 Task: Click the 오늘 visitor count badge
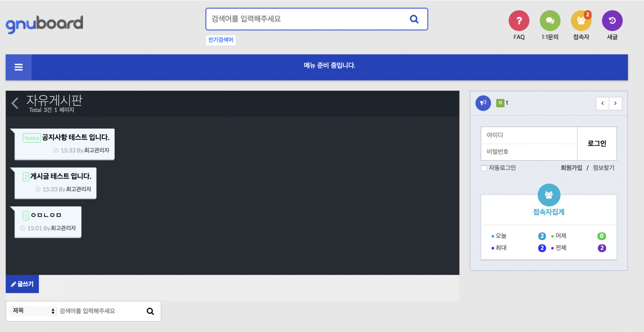(542, 236)
